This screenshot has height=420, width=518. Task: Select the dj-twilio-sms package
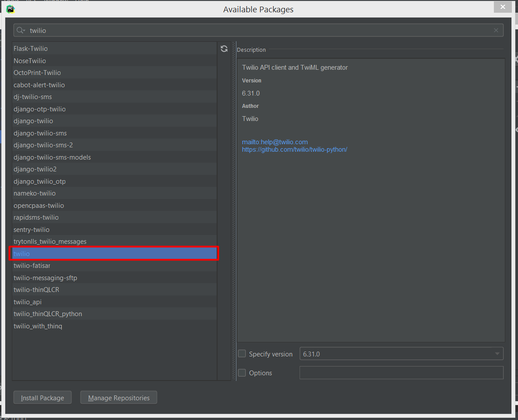pyautogui.click(x=114, y=97)
